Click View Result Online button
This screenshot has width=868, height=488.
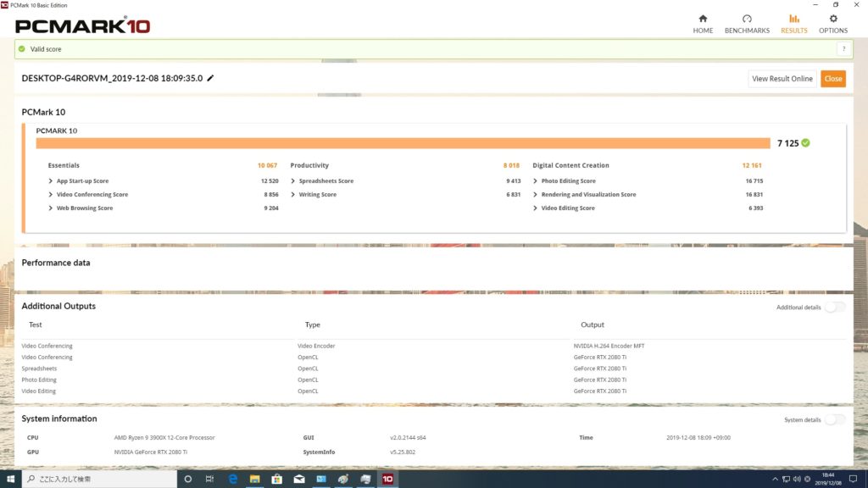coord(782,79)
